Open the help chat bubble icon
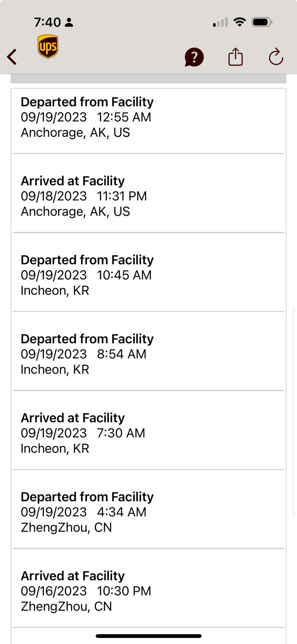Image resolution: width=297 pixels, height=644 pixels. point(194,57)
